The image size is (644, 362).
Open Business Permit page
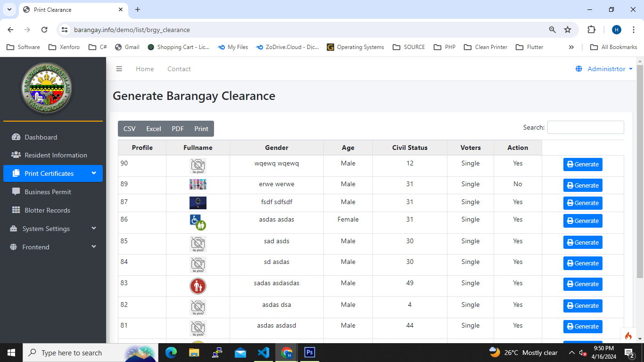pyautogui.click(x=48, y=192)
